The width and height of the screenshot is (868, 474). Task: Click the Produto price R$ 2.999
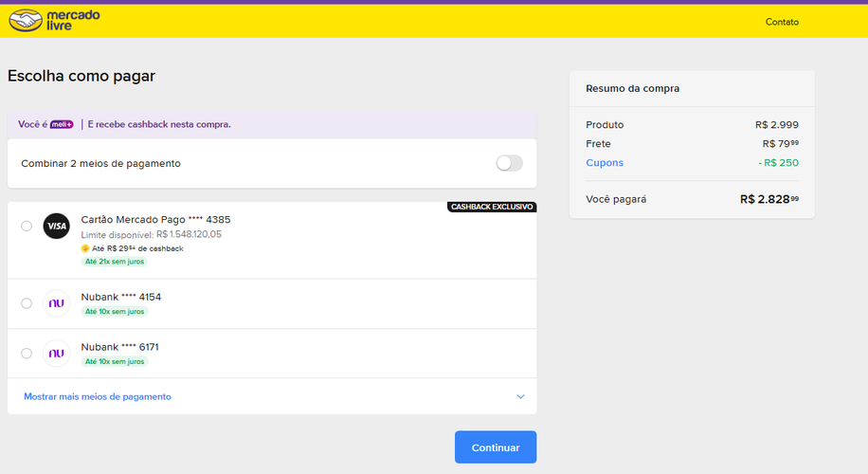tap(777, 125)
